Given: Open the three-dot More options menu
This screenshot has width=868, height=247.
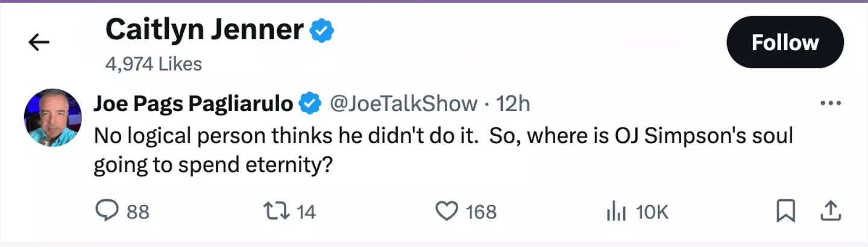Looking at the screenshot, I should (x=831, y=104).
